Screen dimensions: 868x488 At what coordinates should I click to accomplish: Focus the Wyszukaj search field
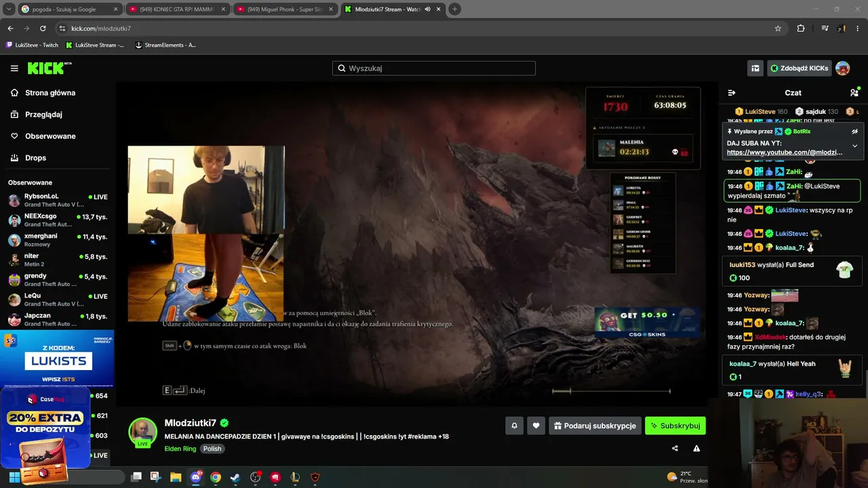pos(434,68)
